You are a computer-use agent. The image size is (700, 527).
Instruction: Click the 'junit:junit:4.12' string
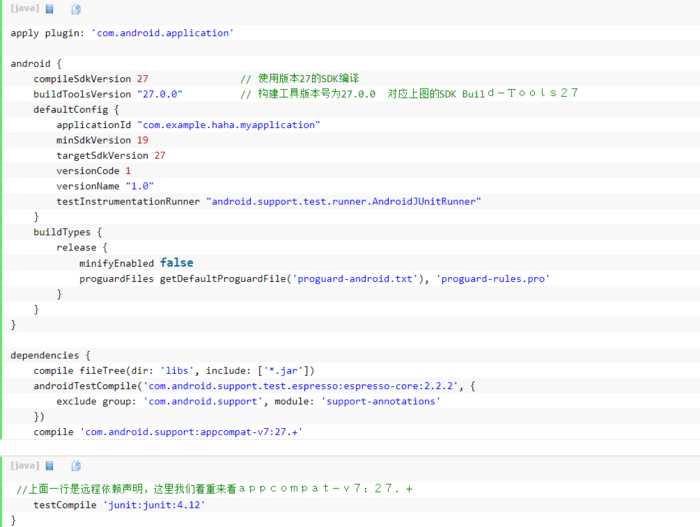point(154,505)
